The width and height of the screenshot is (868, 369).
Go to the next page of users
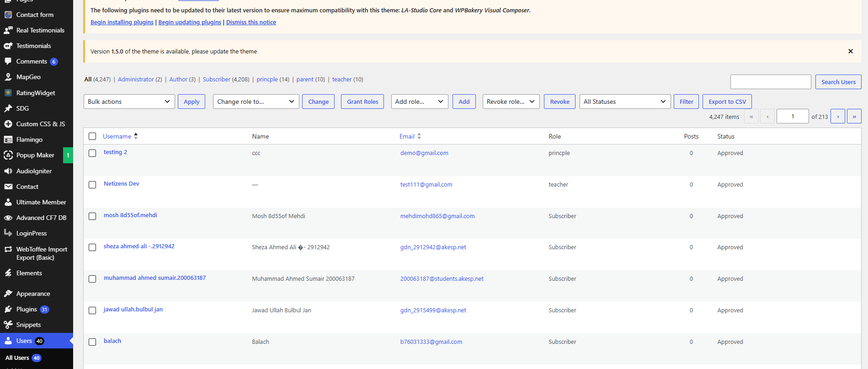click(838, 117)
